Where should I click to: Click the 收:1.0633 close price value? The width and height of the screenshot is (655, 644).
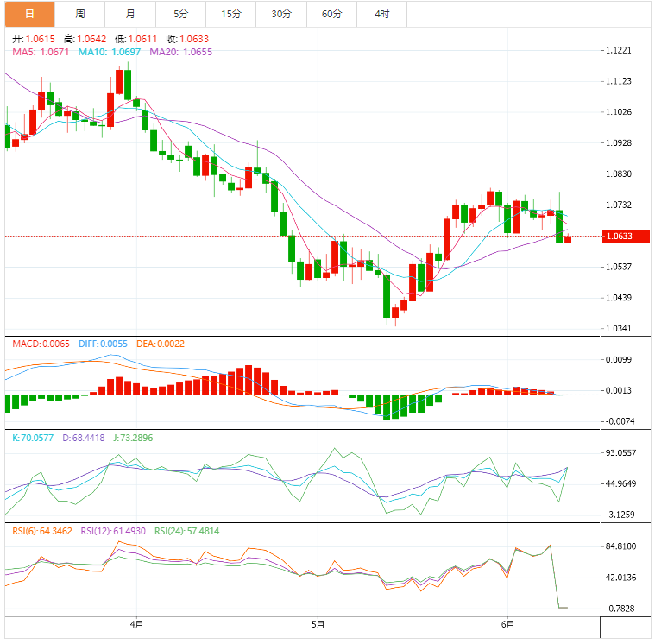[187, 39]
